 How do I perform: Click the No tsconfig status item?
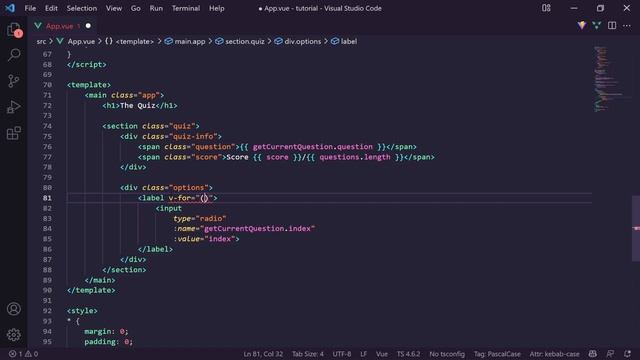[x=447, y=354]
